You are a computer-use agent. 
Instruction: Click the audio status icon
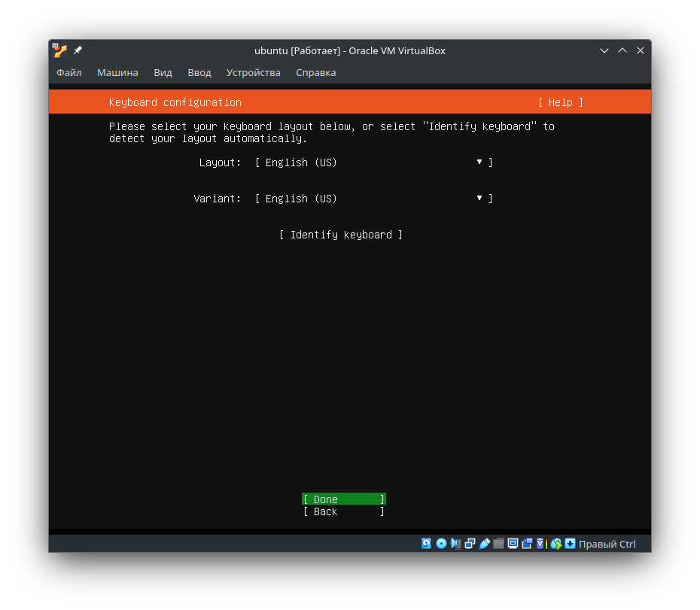[456, 543]
